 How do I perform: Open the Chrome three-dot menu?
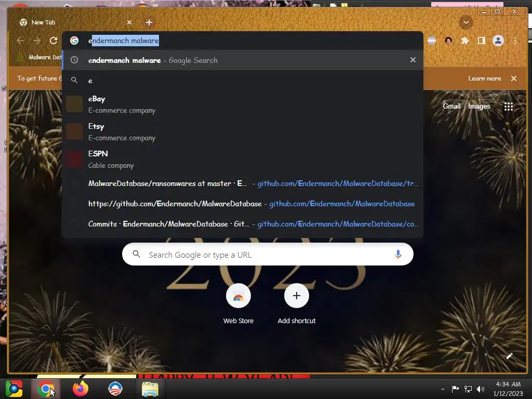coord(515,41)
